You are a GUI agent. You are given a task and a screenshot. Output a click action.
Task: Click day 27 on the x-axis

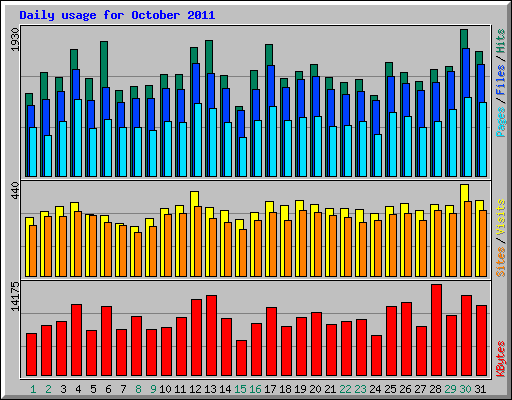point(420,389)
